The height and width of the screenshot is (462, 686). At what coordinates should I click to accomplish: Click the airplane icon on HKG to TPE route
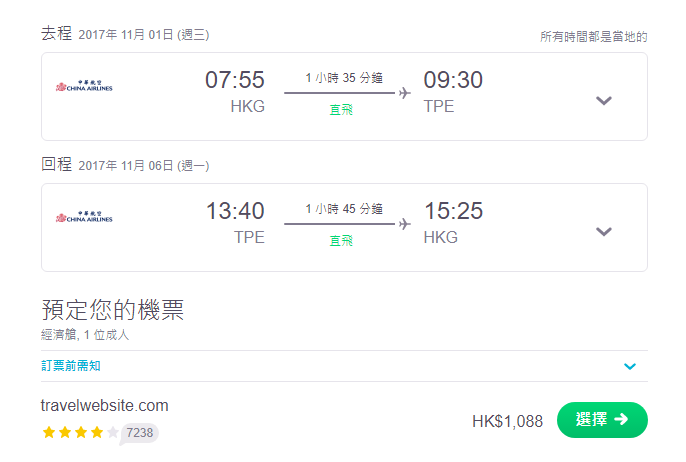[x=405, y=93]
